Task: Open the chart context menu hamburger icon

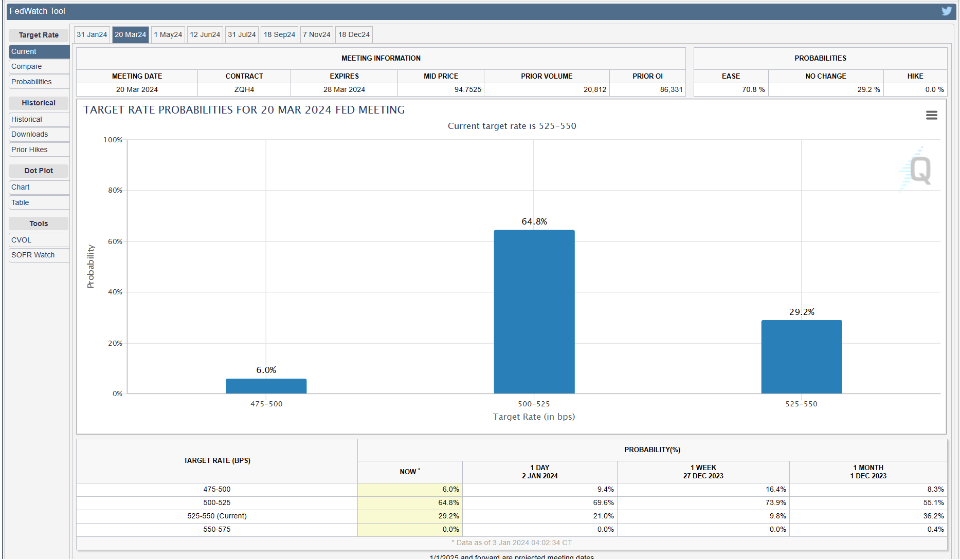Action: 932,115
